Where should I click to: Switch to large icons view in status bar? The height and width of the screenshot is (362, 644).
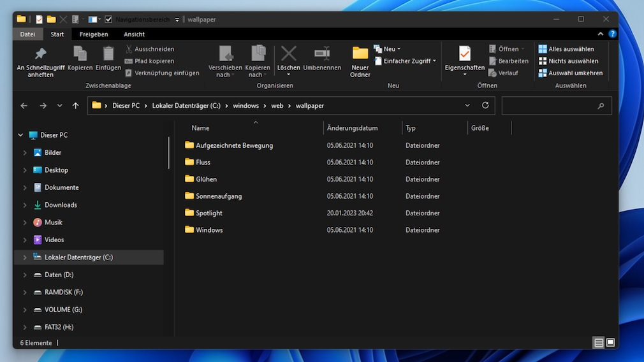[610, 343]
